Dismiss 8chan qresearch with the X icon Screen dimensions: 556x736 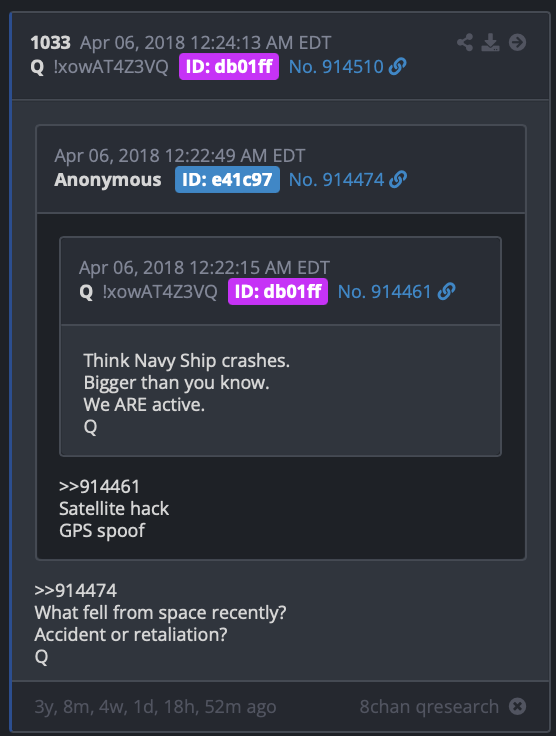518,706
